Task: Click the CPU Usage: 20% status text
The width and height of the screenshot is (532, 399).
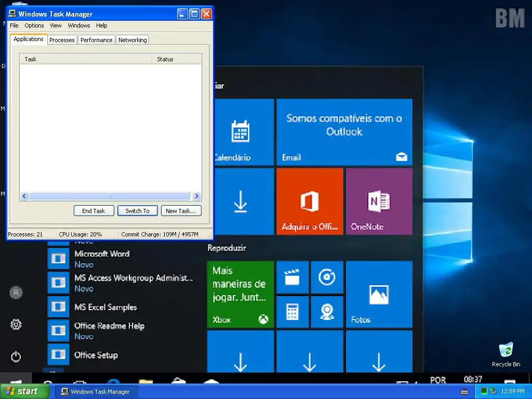Action: (x=81, y=234)
